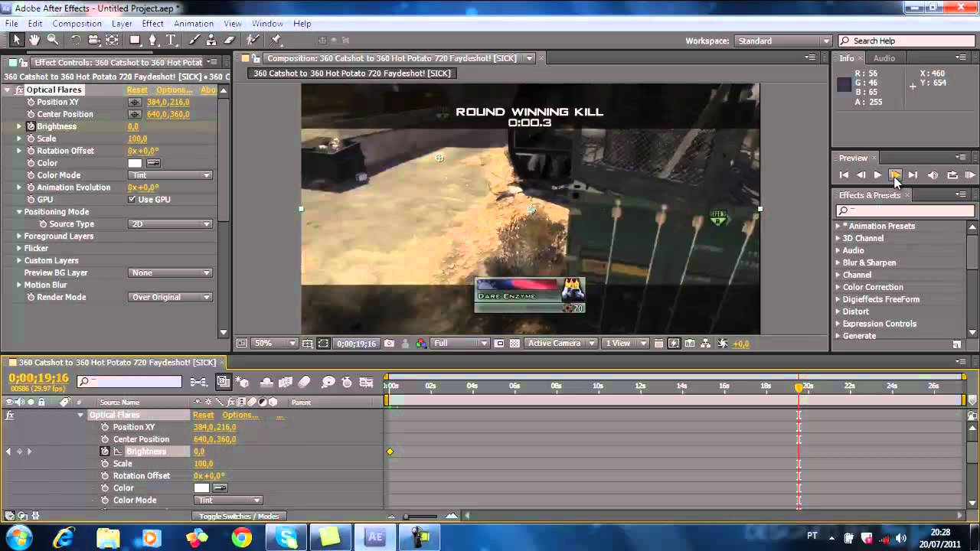Click the Graph Editor icon in timeline
The width and height of the screenshot is (980, 551).
point(367,382)
